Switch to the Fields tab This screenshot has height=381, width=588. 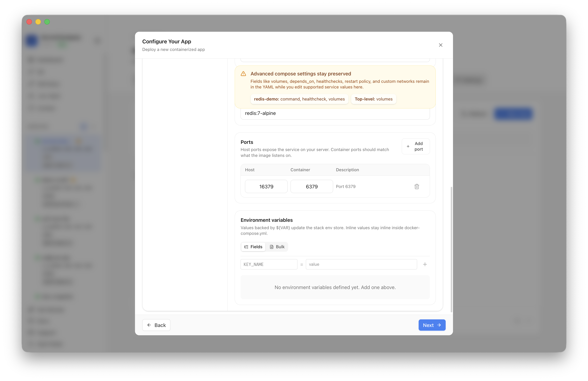tap(253, 247)
